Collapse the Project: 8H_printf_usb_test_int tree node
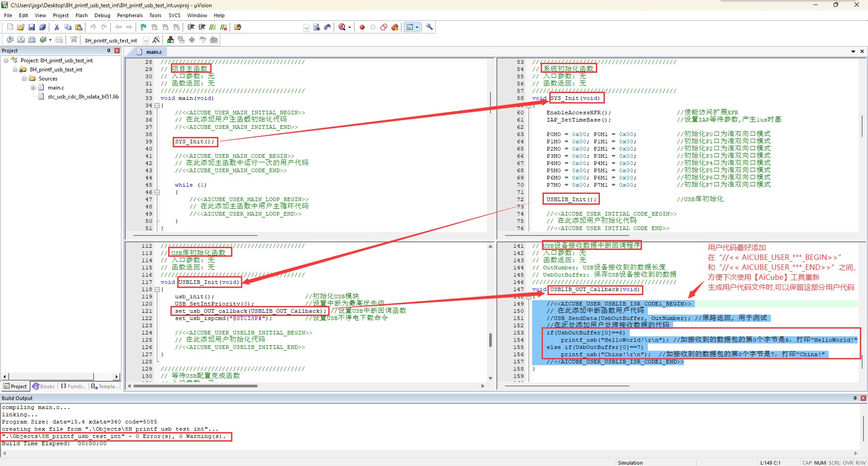 [x=6, y=61]
